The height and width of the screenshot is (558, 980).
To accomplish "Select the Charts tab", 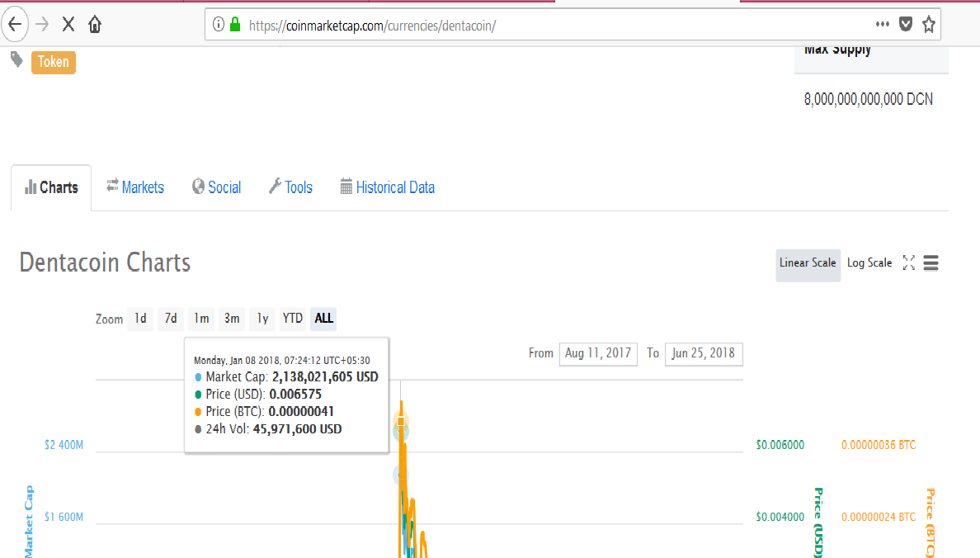I will [51, 187].
